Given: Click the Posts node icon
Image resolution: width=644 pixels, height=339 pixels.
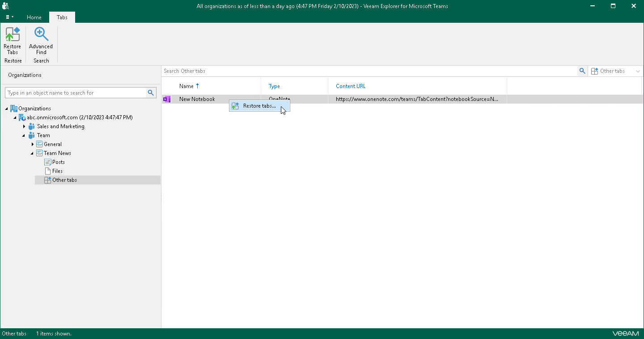Looking at the screenshot, I should coord(48,162).
